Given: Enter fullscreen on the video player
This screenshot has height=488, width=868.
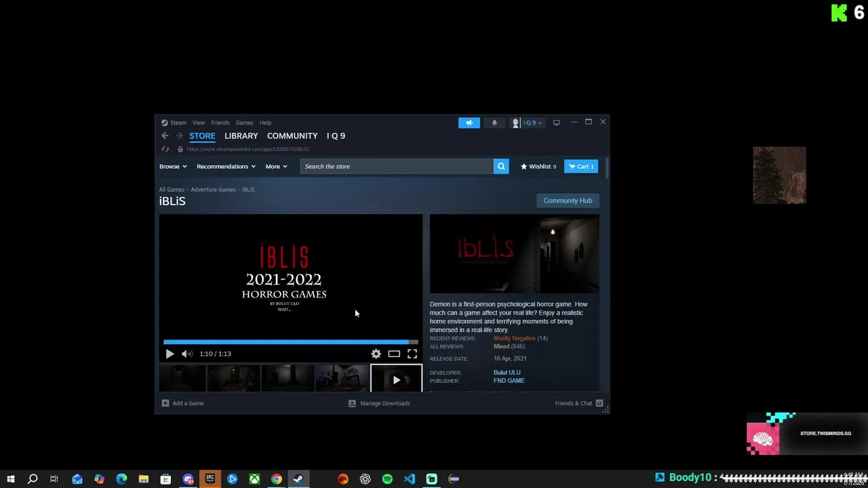Looking at the screenshot, I should click(x=412, y=354).
